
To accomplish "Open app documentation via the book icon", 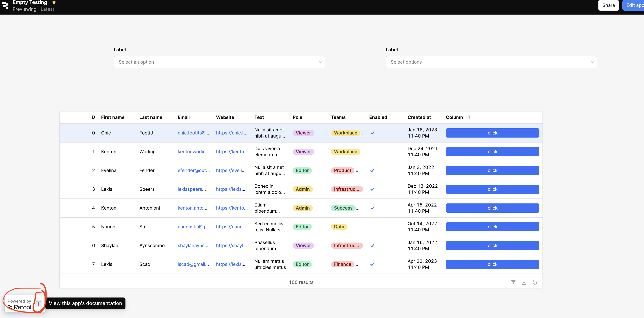I will [x=39, y=303].
